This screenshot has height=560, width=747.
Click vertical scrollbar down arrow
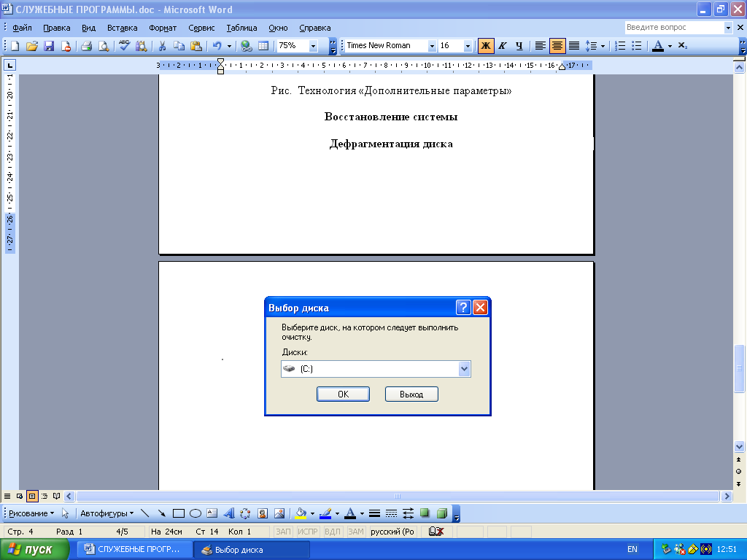point(739,447)
